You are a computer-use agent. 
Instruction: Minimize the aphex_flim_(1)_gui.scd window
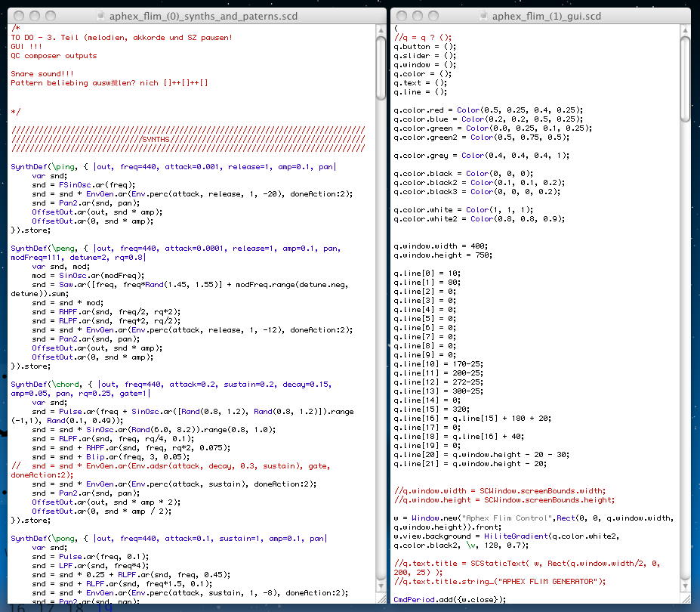click(x=417, y=16)
